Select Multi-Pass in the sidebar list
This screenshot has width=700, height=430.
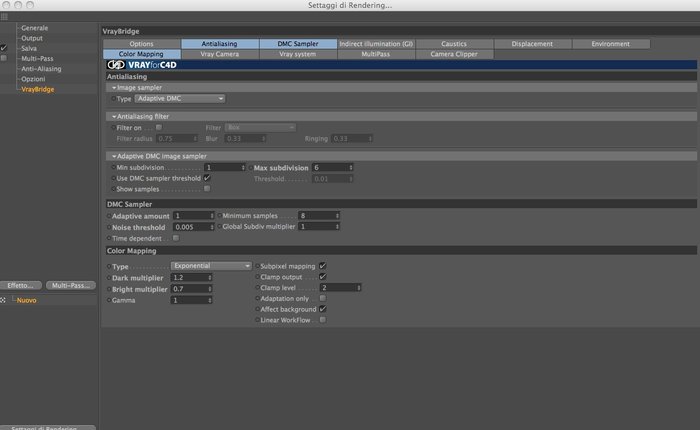[38, 58]
